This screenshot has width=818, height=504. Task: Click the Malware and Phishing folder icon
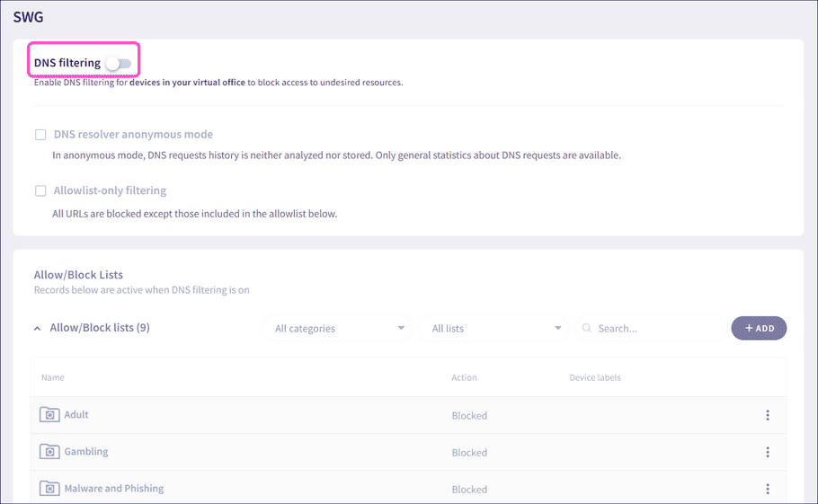pos(49,489)
